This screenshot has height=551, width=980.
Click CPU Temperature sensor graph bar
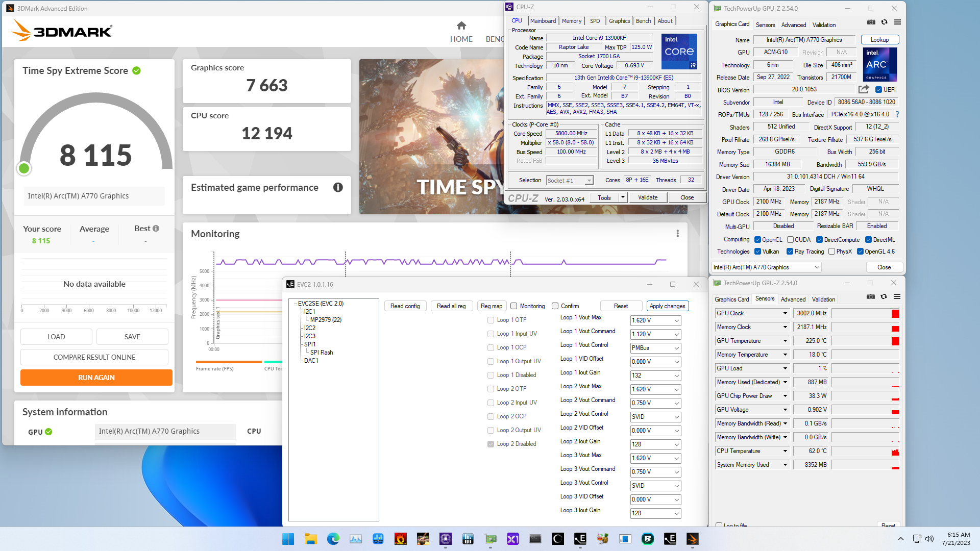865,451
